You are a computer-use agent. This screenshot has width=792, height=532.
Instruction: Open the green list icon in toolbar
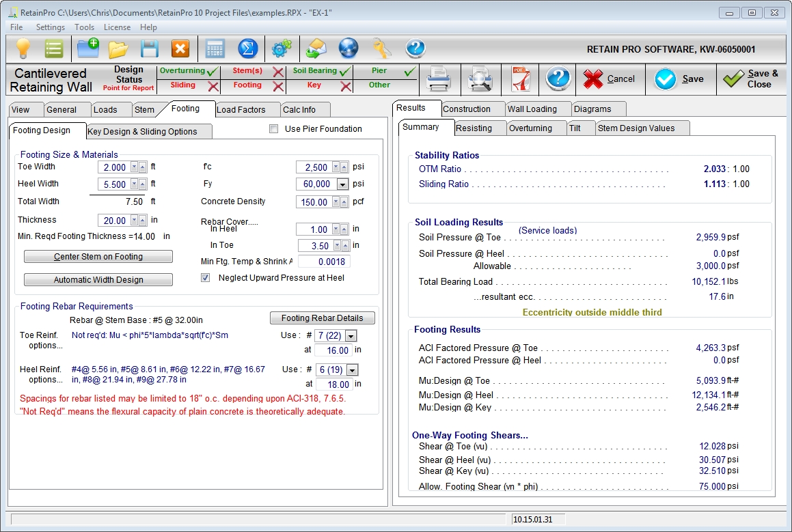tap(53, 49)
